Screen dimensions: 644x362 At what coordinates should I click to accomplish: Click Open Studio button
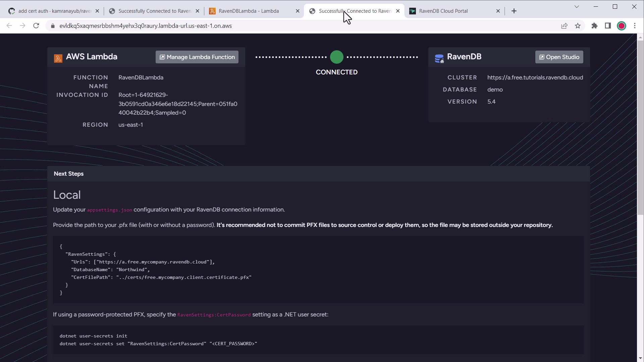[x=559, y=57]
